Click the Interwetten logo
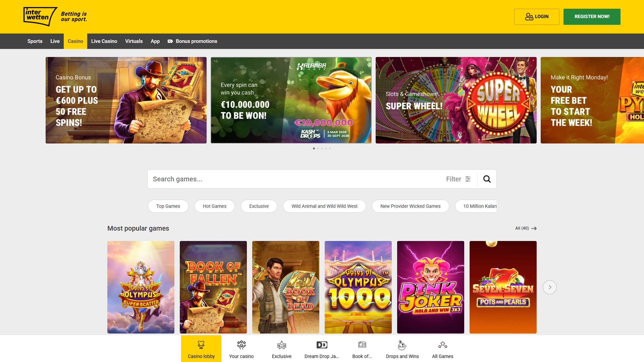Screen dimensions: 644x362 (x=40, y=16)
